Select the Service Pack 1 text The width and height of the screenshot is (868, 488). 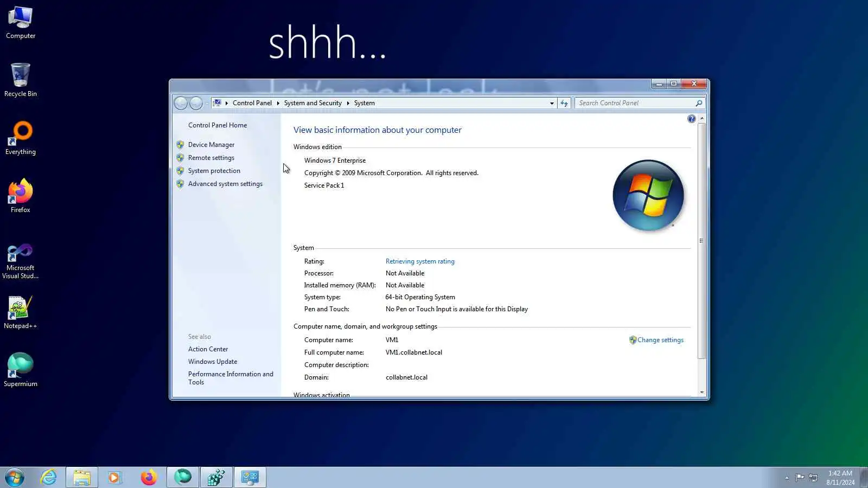click(324, 185)
